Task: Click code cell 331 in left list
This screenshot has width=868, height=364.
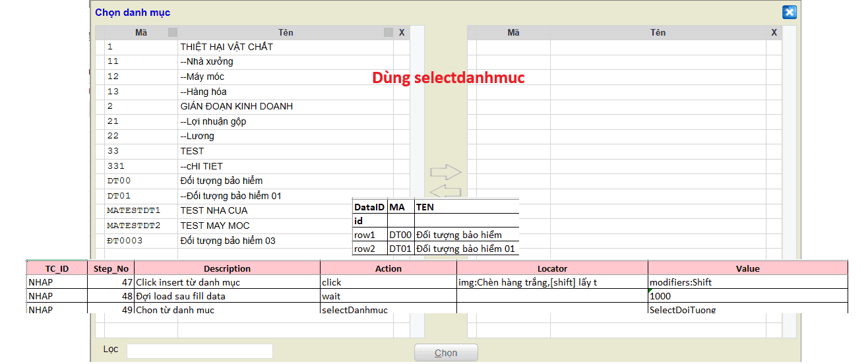Action: (x=141, y=167)
